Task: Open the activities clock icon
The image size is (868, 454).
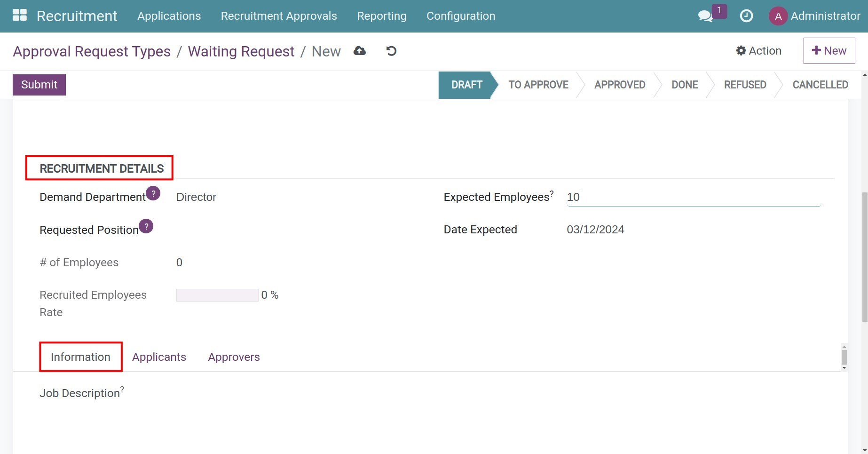Action: click(746, 16)
